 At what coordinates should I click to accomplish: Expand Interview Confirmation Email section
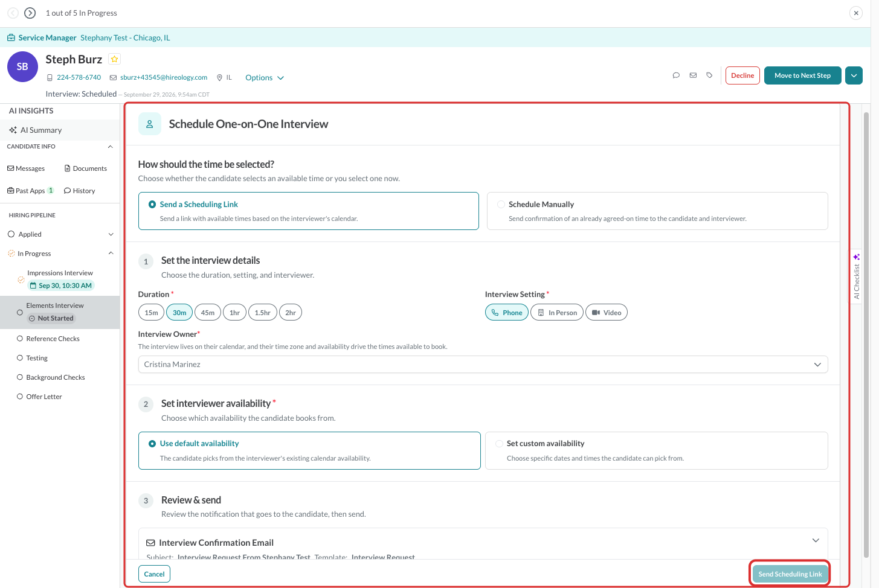816,540
